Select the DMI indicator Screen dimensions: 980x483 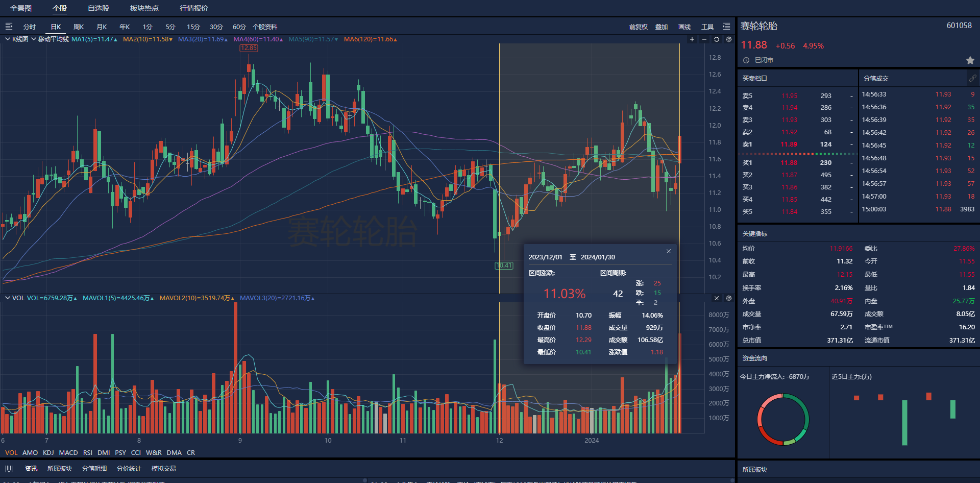pyautogui.click(x=104, y=453)
